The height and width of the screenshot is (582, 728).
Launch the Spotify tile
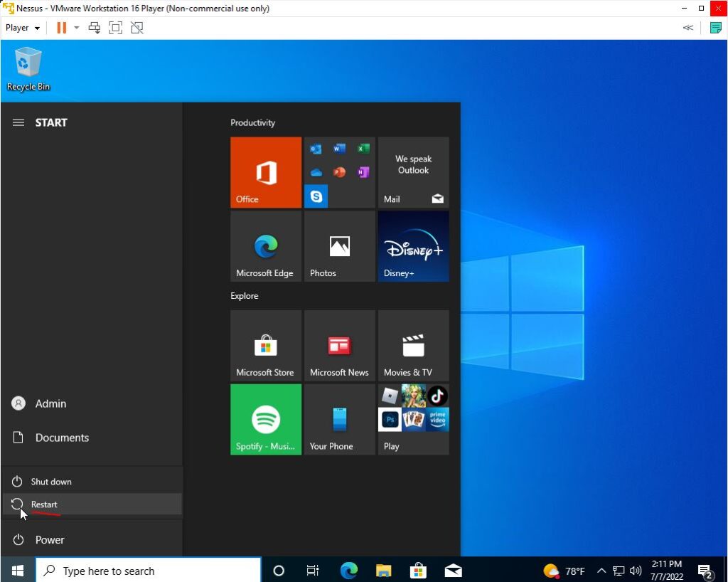266,420
